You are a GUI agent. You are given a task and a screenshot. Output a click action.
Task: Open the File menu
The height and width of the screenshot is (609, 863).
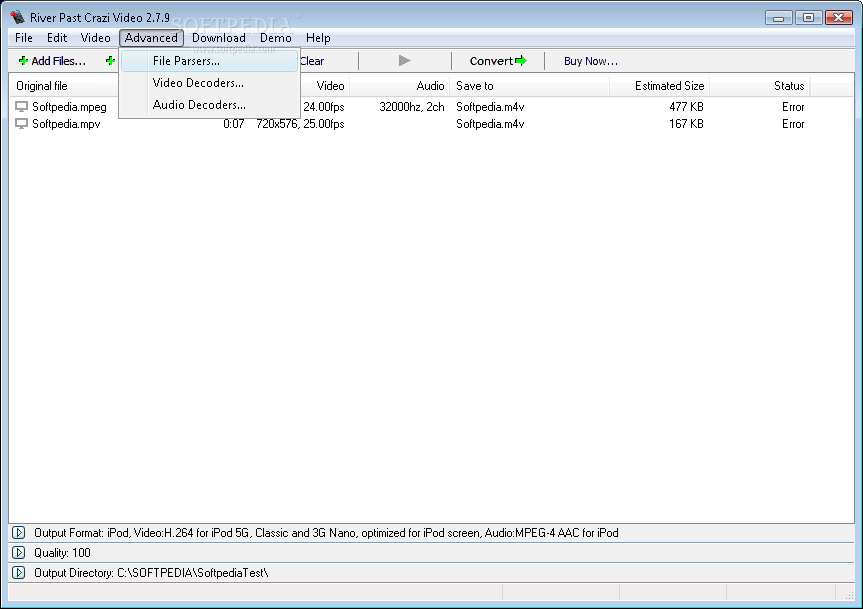(24, 38)
